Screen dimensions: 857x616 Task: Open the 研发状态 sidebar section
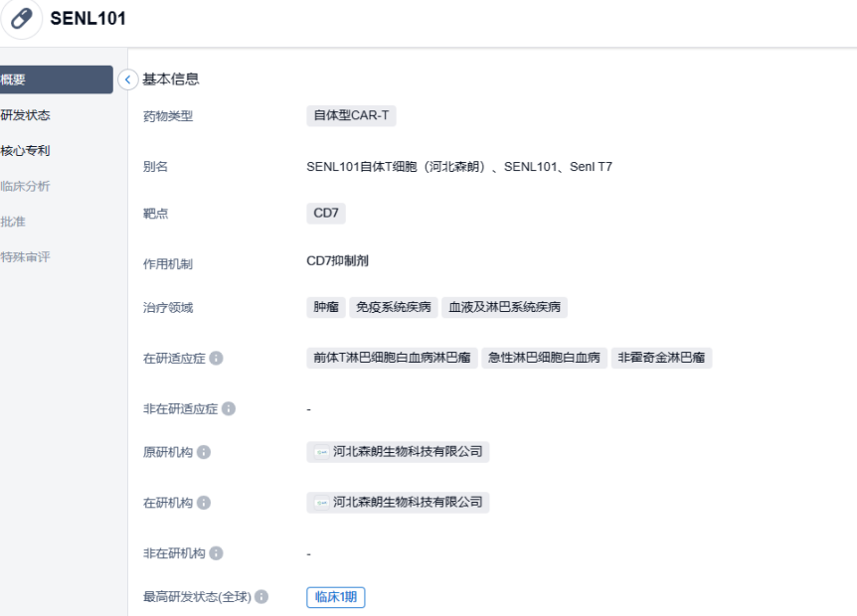pos(26,115)
